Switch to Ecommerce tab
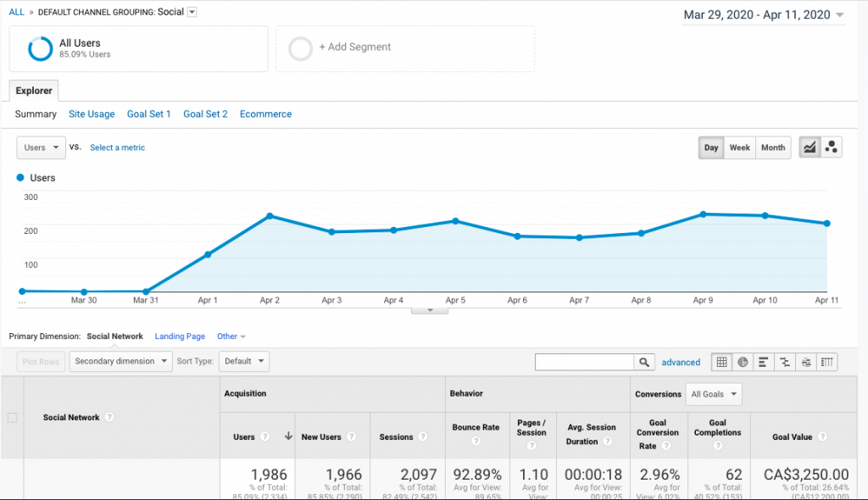Viewport: 868px width, 500px height. pyautogui.click(x=265, y=114)
